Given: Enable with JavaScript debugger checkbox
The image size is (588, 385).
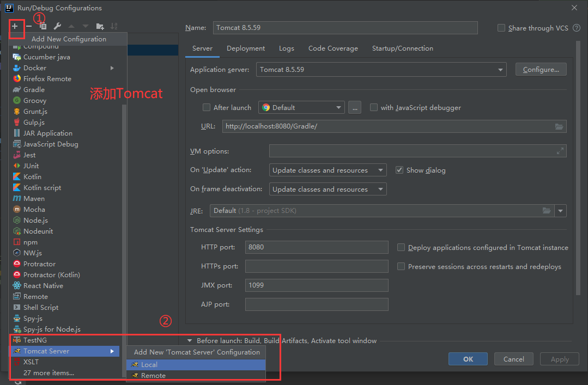Looking at the screenshot, I should click(x=373, y=108).
